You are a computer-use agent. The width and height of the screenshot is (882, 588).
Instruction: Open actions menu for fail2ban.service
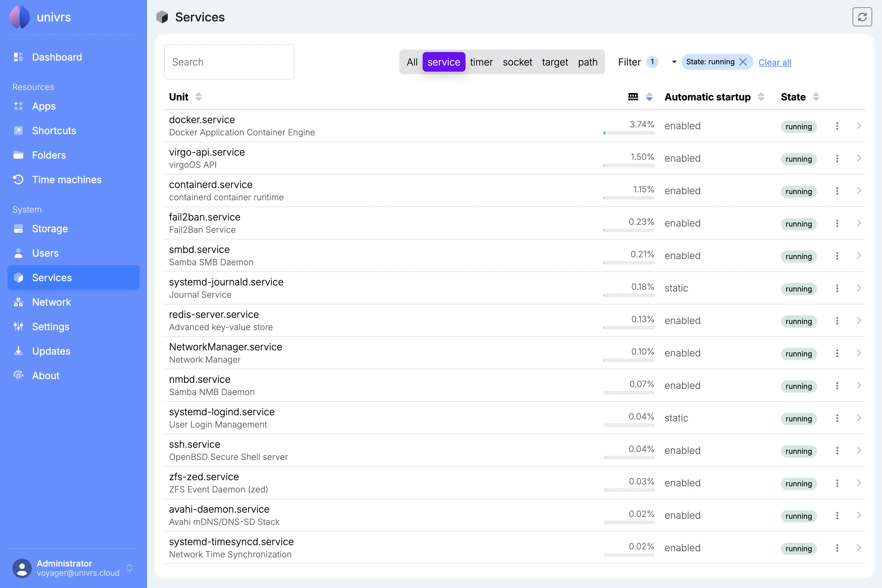[x=837, y=223]
